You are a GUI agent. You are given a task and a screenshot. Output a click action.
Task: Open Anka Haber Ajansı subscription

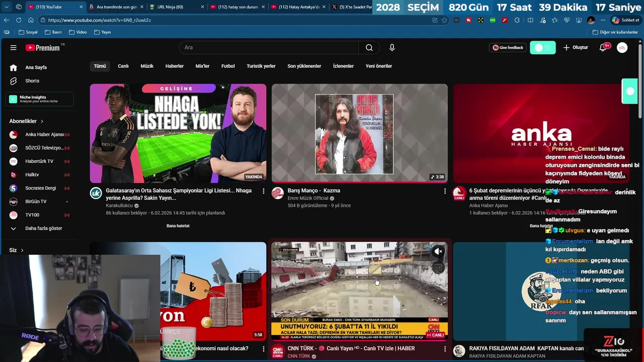tap(40, 135)
